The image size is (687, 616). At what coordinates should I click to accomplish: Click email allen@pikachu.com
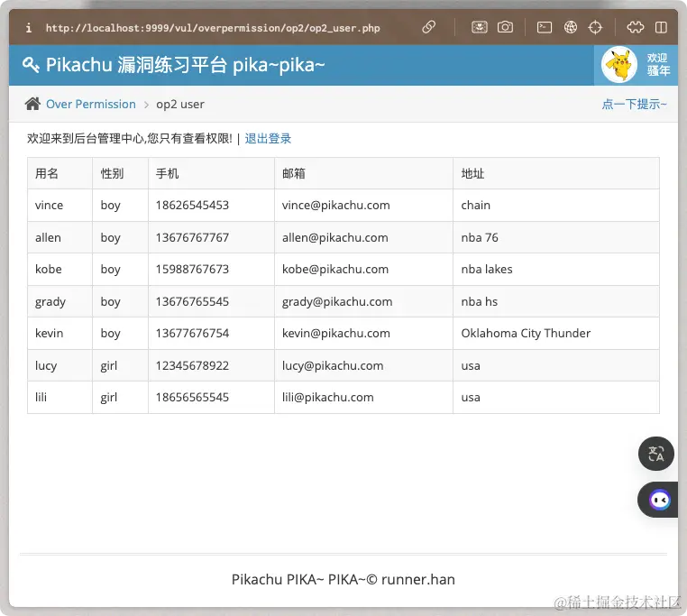click(335, 237)
